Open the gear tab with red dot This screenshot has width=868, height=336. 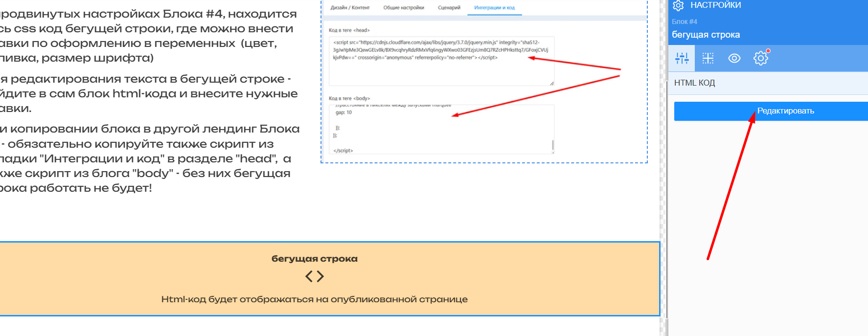(x=761, y=59)
